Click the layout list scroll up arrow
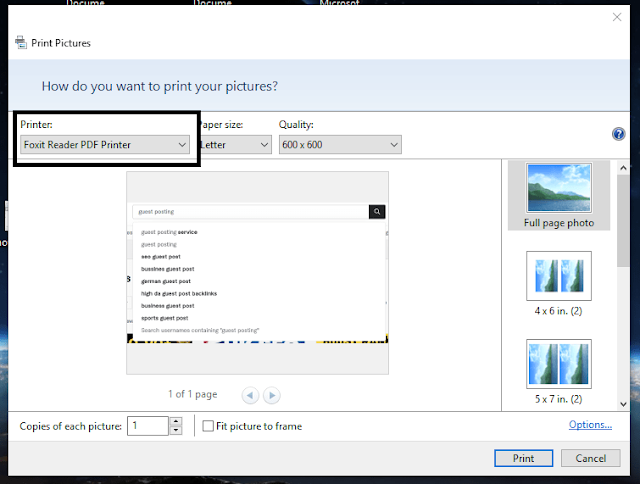Image resolution: width=640 pixels, height=484 pixels. pyautogui.click(x=623, y=168)
